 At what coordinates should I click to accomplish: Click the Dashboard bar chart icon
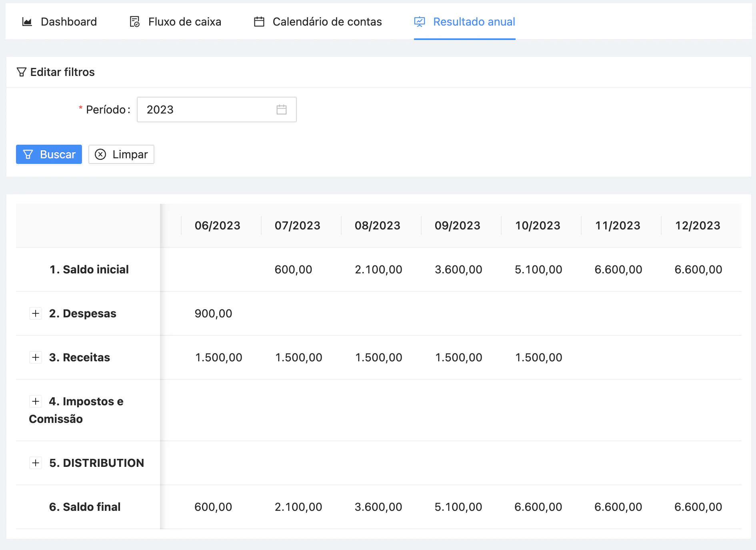click(26, 22)
